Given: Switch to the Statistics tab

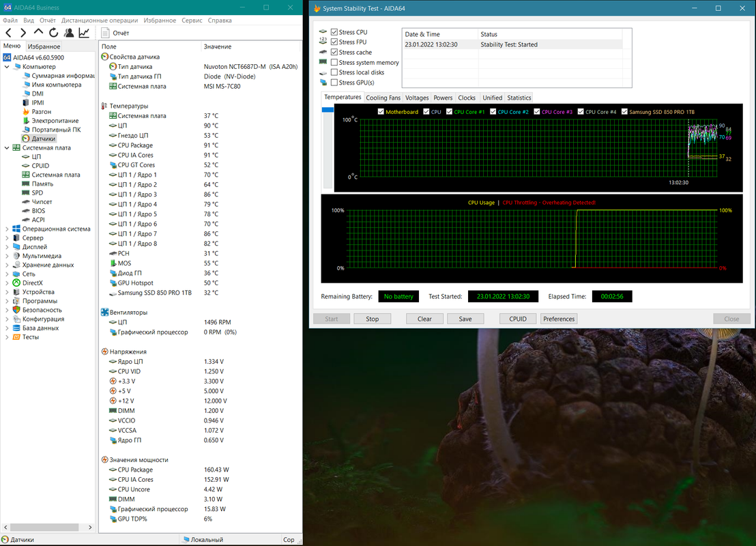Looking at the screenshot, I should tap(519, 98).
